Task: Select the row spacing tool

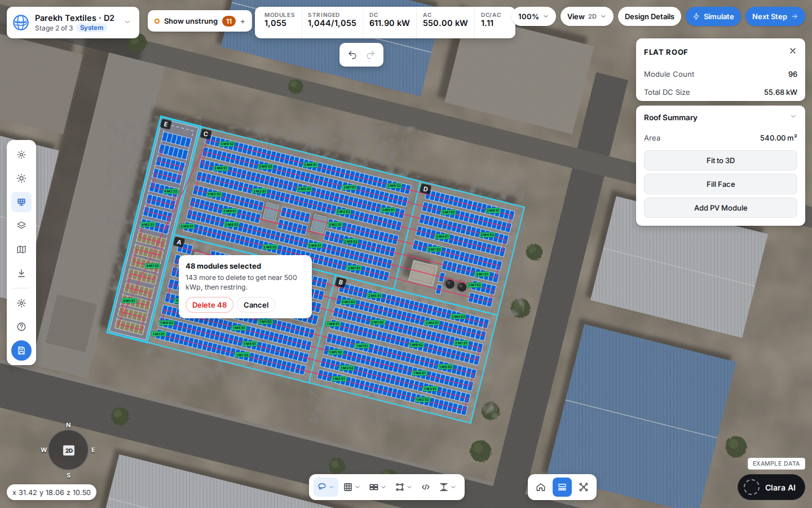Action: tap(444, 487)
